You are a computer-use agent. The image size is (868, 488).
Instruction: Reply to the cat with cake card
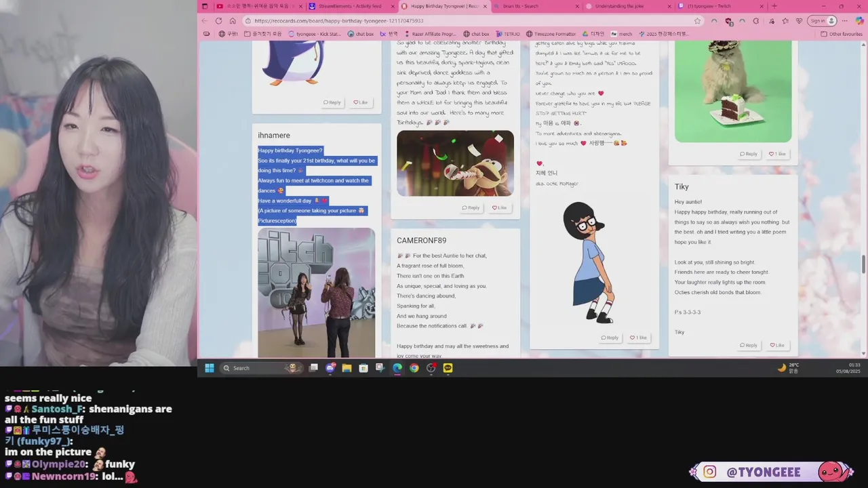click(x=749, y=154)
